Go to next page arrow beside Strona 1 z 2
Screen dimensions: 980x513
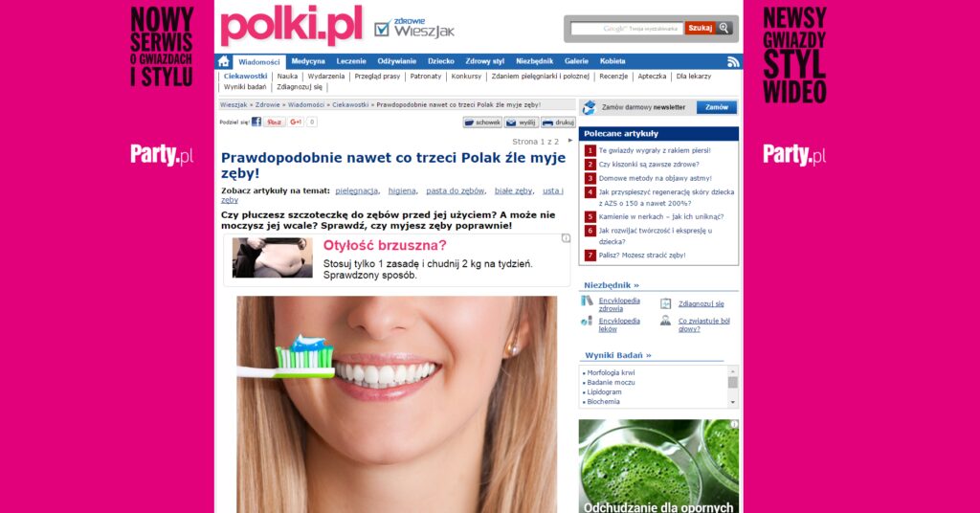click(x=569, y=141)
